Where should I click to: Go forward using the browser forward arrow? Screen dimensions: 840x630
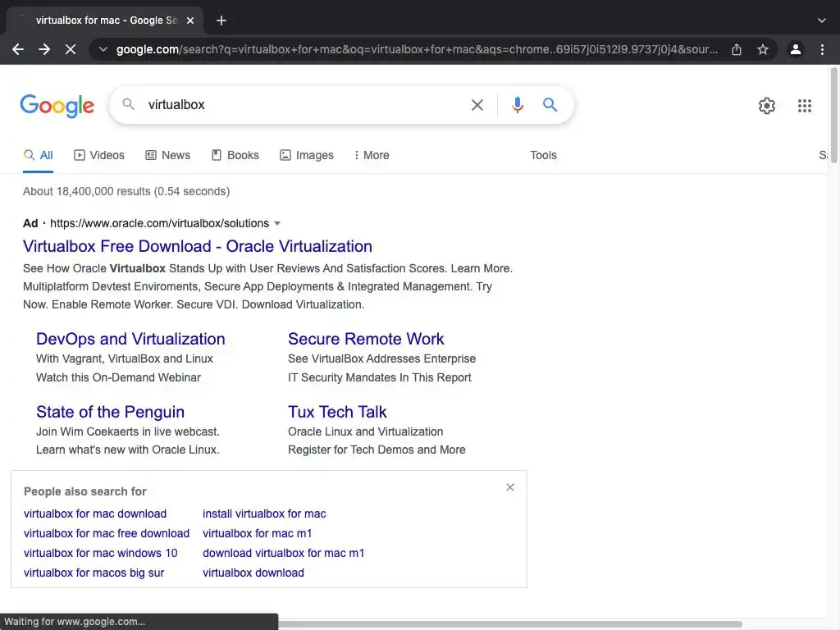click(x=44, y=49)
